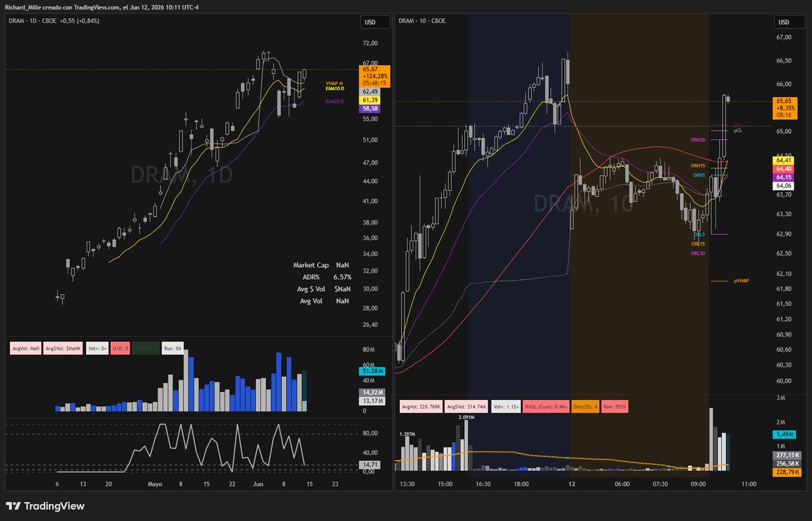Screen dimensions: 812x521
Task: Click the ORH5 level label
Action: tap(699, 175)
